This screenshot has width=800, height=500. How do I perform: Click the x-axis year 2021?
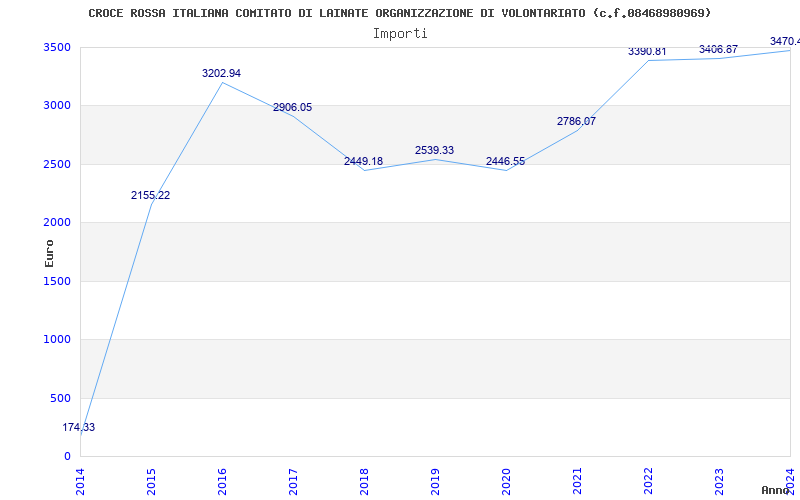coord(577,481)
